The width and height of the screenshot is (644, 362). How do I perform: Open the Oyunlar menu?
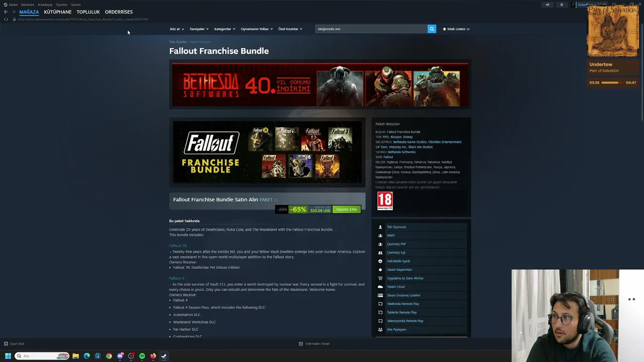coord(61,5)
